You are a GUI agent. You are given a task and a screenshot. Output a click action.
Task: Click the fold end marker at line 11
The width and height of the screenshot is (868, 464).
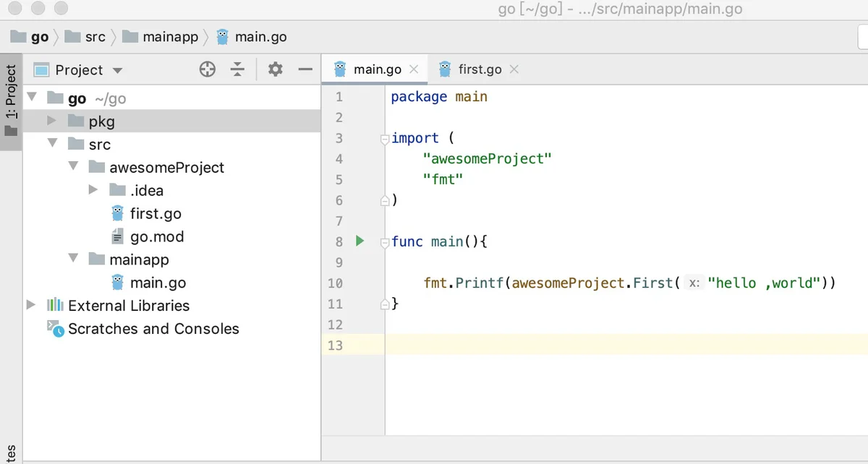385,304
